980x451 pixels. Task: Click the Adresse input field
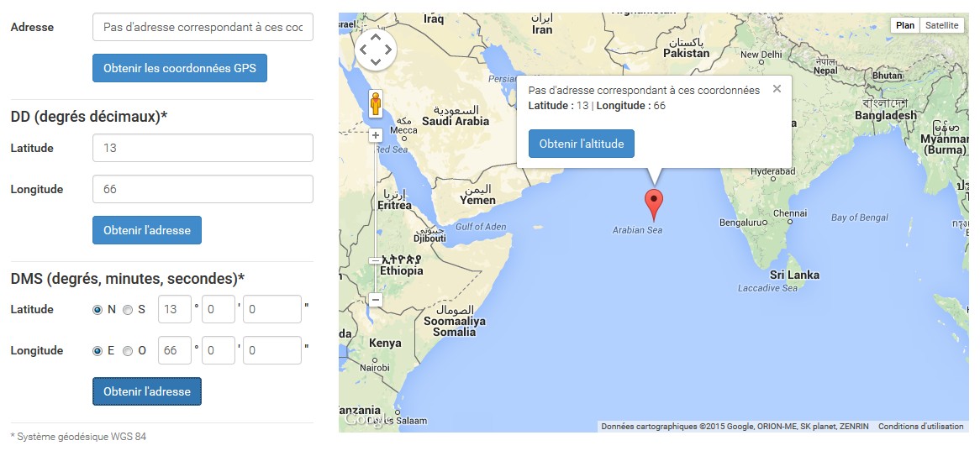click(203, 28)
